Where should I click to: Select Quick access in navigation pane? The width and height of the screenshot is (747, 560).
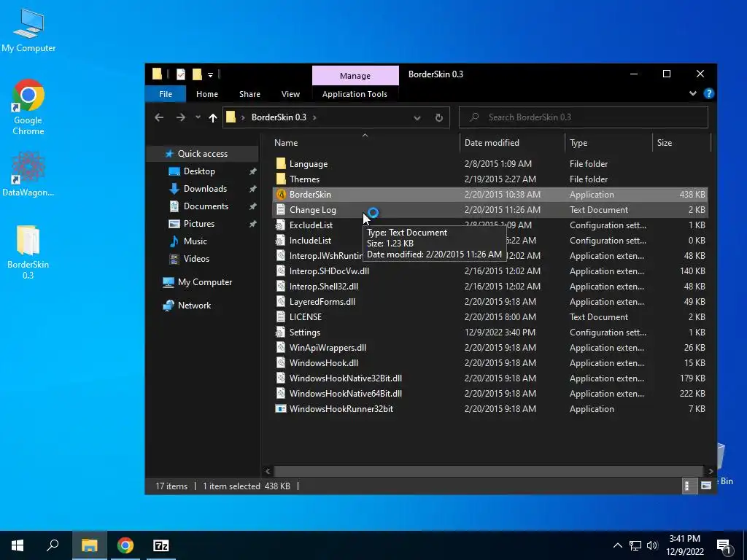pyautogui.click(x=203, y=154)
